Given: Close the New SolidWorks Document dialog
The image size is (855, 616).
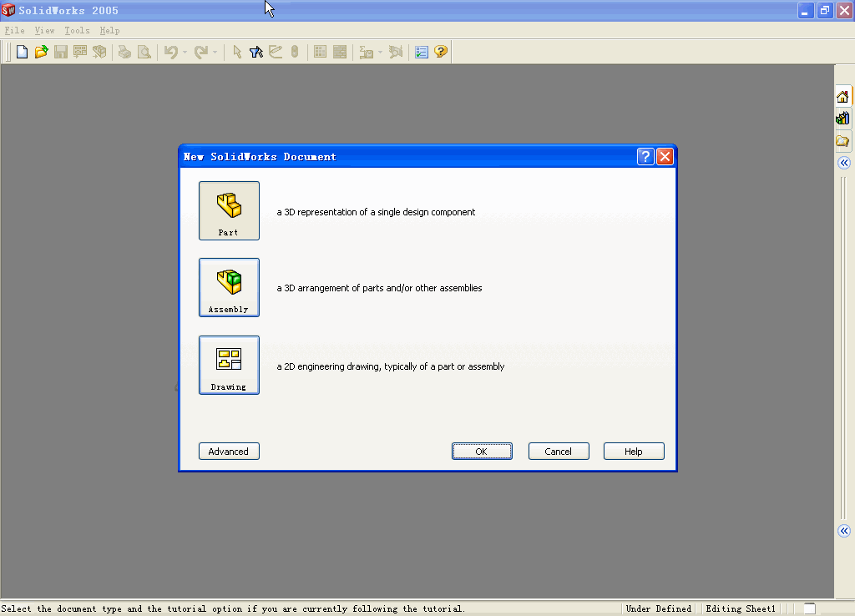Looking at the screenshot, I should click(665, 157).
